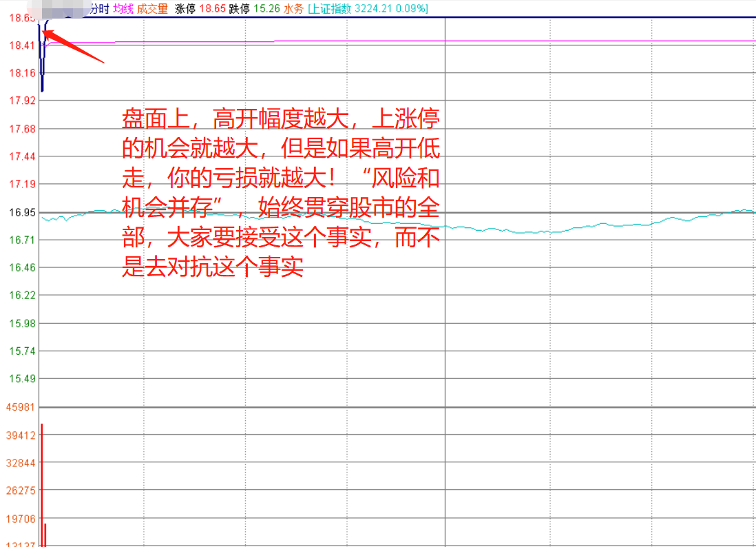
Task: Select the 成交量 legend label
Action: pyautogui.click(x=152, y=9)
